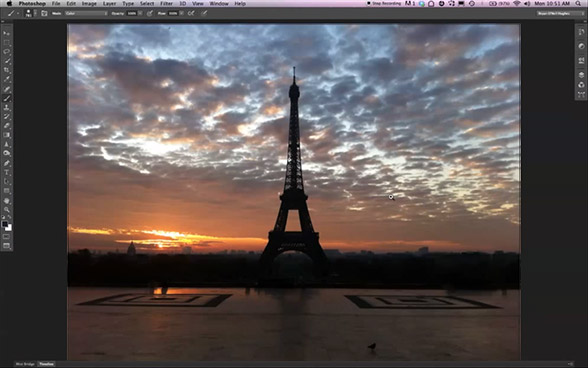Click the volume icon in menu bar
The height and width of the screenshot is (368, 588).
[527, 3]
